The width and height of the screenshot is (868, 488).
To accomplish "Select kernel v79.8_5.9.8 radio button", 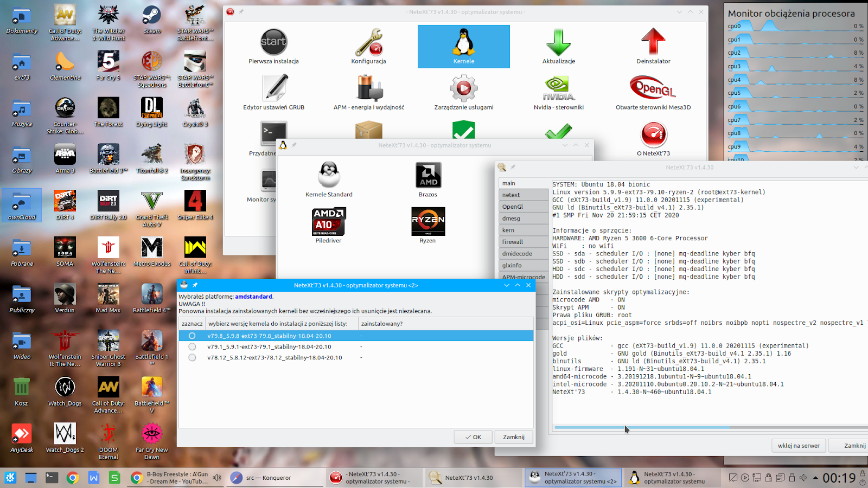I will point(192,336).
